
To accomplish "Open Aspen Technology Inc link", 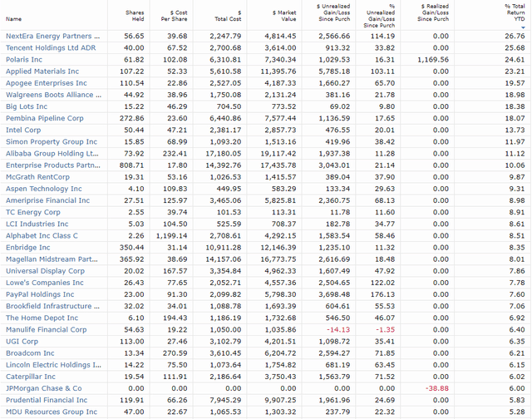I will point(44,189).
